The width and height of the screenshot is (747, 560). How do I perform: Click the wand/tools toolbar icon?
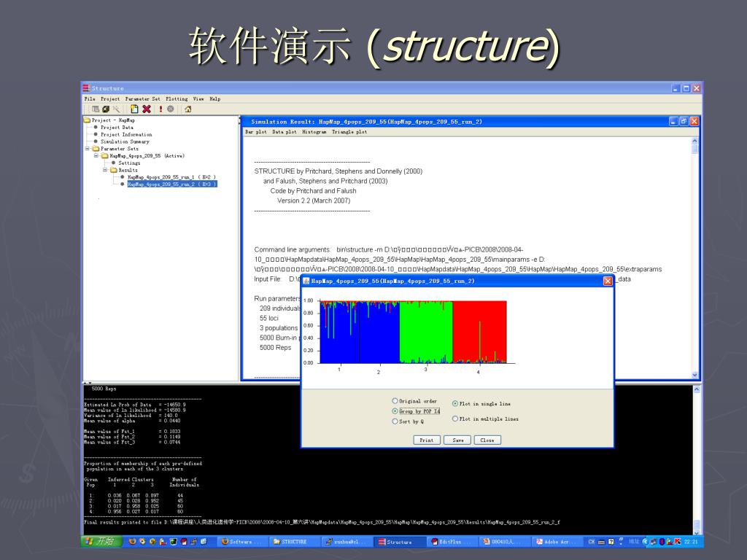coord(116,109)
